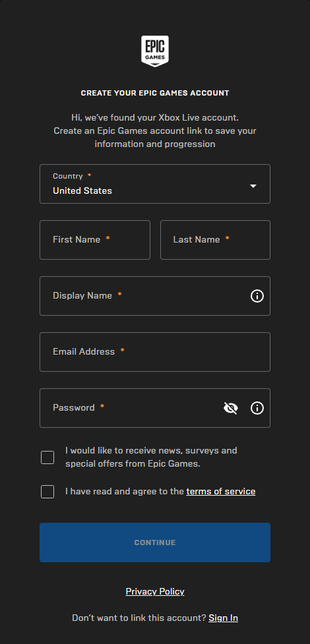Check the receive news and offers checkbox
This screenshot has height=644, width=310.
point(47,457)
